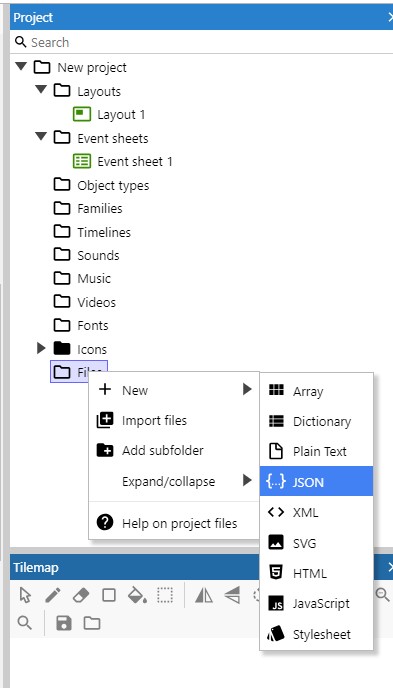This screenshot has height=688, width=393.
Task: Choose the dotted tile selection tool
Action: (165, 595)
